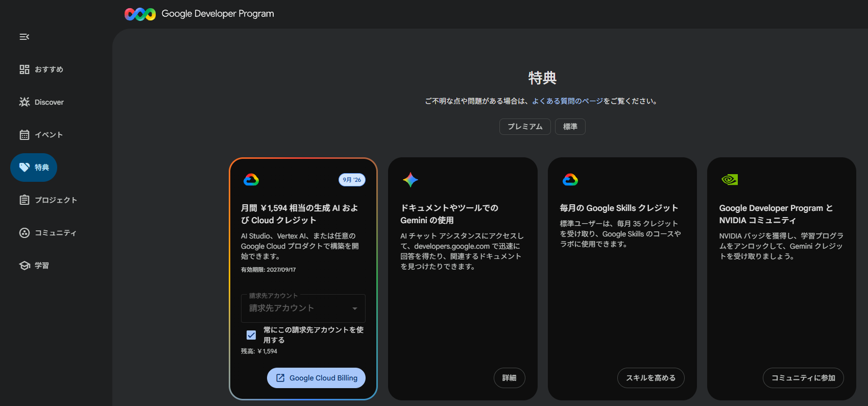Open the 請求先アカウント dropdown
868x406 pixels.
coord(303,308)
